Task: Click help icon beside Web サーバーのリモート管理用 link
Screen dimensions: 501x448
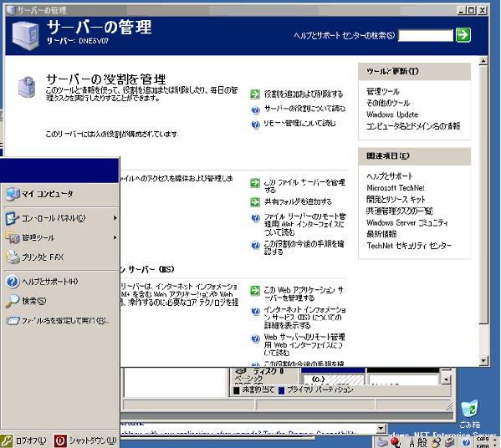Action: (255, 339)
